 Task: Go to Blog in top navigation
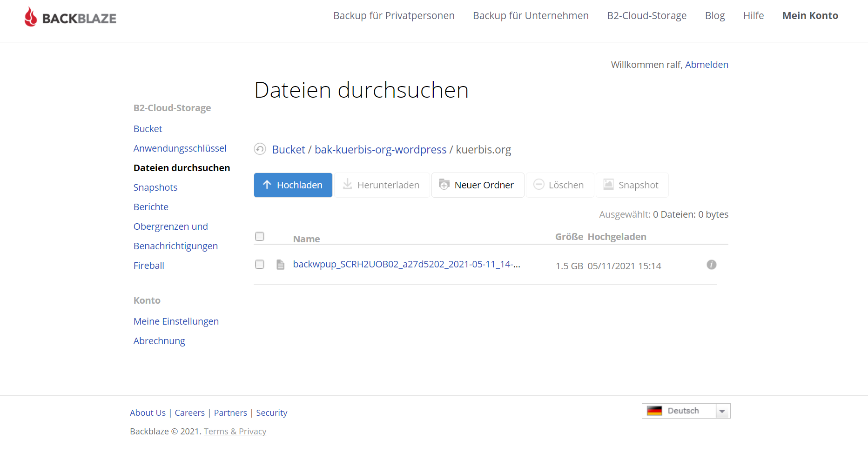[715, 16]
